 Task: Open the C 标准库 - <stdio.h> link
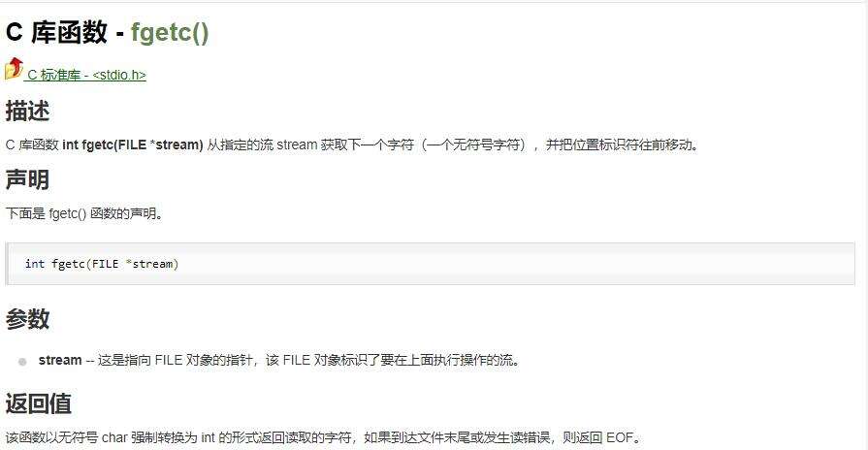[86, 75]
